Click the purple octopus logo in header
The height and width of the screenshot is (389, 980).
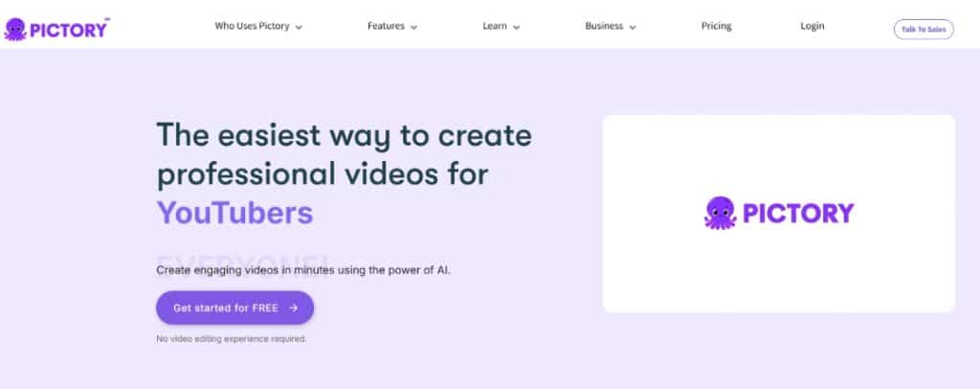tap(16, 29)
